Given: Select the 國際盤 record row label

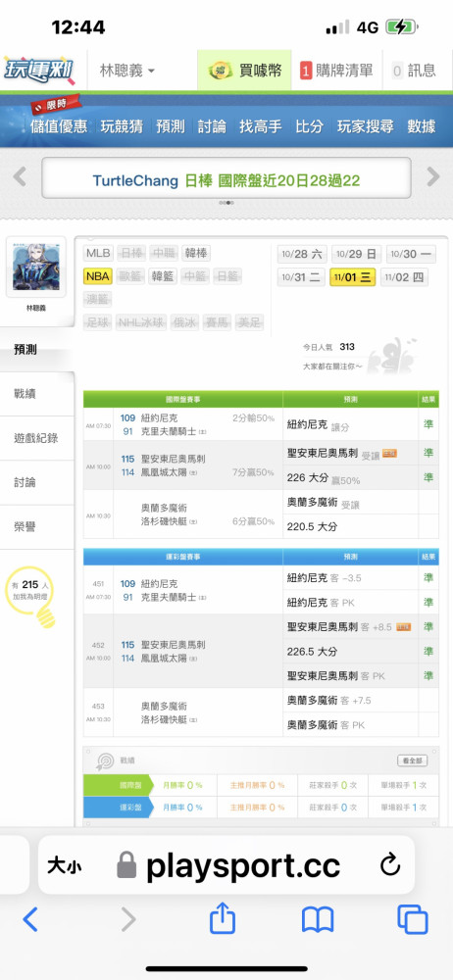Looking at the screenshot, I should (x=118, y=785).
